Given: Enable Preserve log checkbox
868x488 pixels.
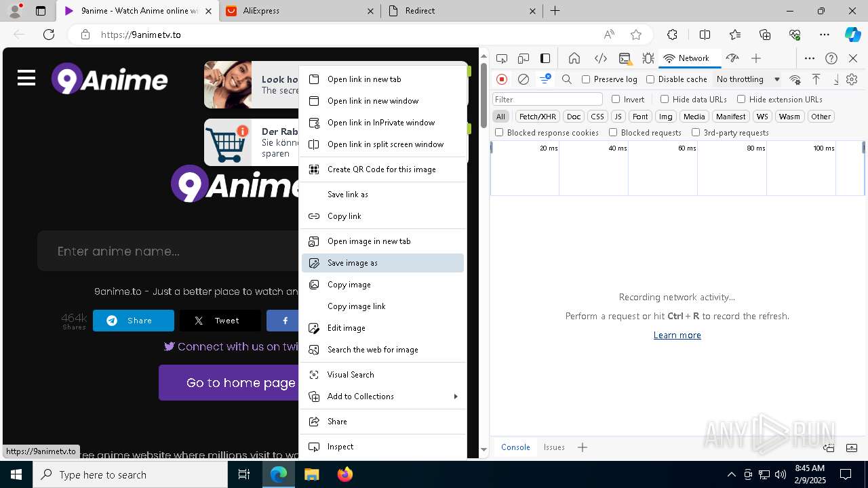Looking at the screenshot, I should [586, 79].
